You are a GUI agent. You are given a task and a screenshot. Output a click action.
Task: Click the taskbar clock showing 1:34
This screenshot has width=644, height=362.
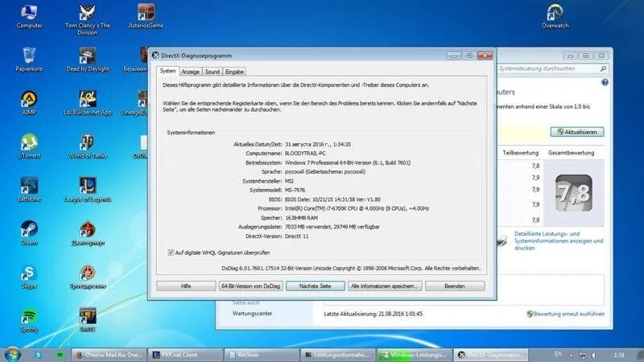(x=619, y=355)
